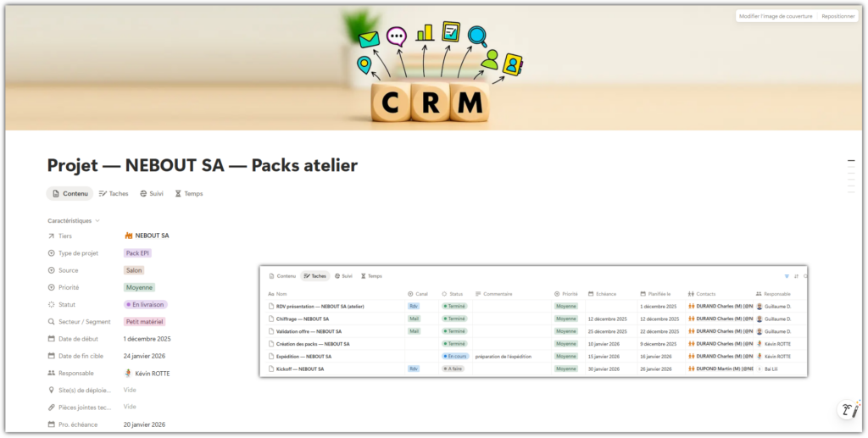Click the empty Site(s) de déploiement value
This screenshot has width=868, height=438.
tap(130, 390)
